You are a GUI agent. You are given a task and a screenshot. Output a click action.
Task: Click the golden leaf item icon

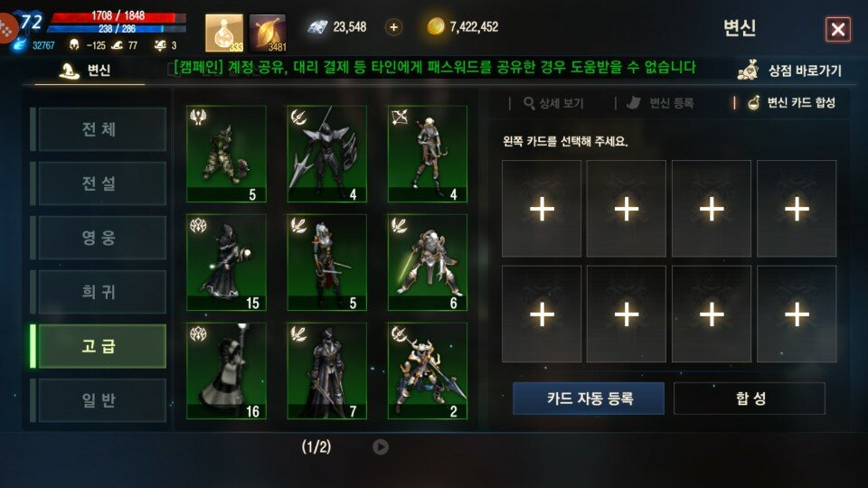click(x=268, y=33)
